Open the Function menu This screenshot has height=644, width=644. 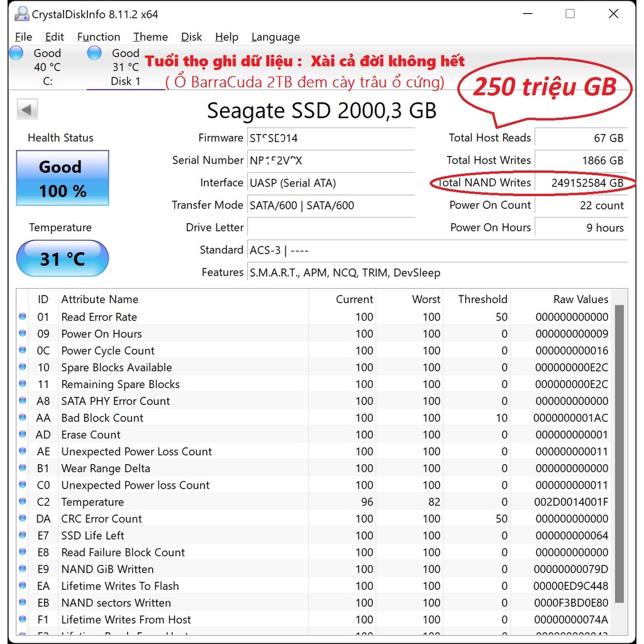point(99,37)
